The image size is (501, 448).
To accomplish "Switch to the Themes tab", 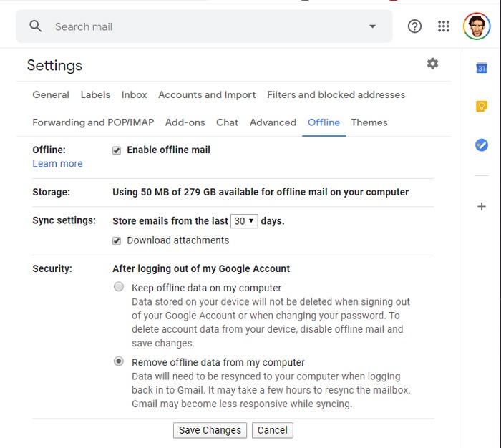I will point(369,122).
